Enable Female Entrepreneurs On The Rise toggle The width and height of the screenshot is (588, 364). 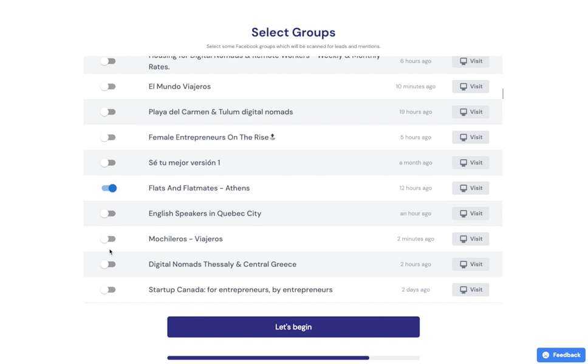(x=108, y=138)
